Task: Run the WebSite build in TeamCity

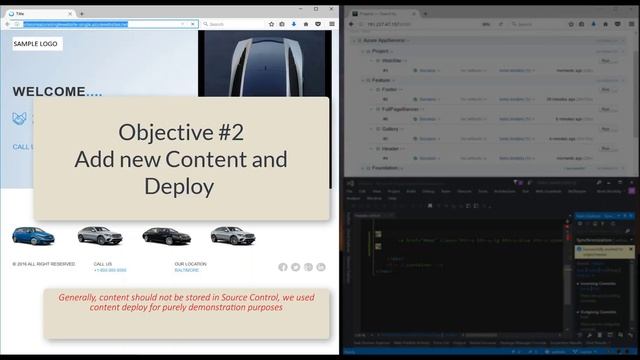Action: point(606,60)
